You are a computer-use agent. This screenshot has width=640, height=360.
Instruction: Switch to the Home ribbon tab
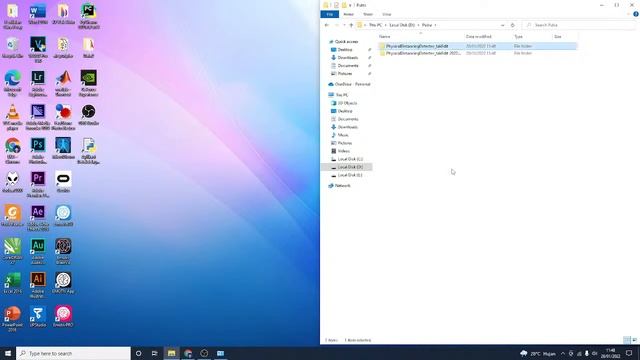pos(348,14)
